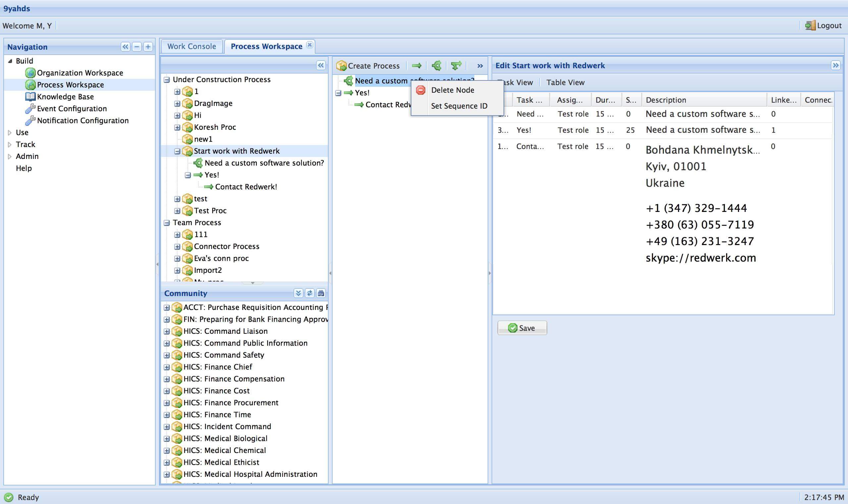Click the process icon beside Koresh Proc

tap(187, 127)
